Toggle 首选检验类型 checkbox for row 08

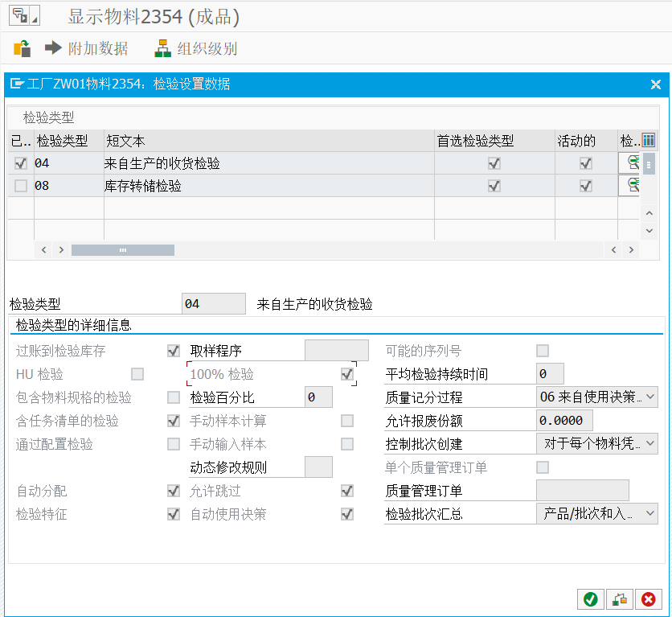pyautogui.click(x=494, y=186)
